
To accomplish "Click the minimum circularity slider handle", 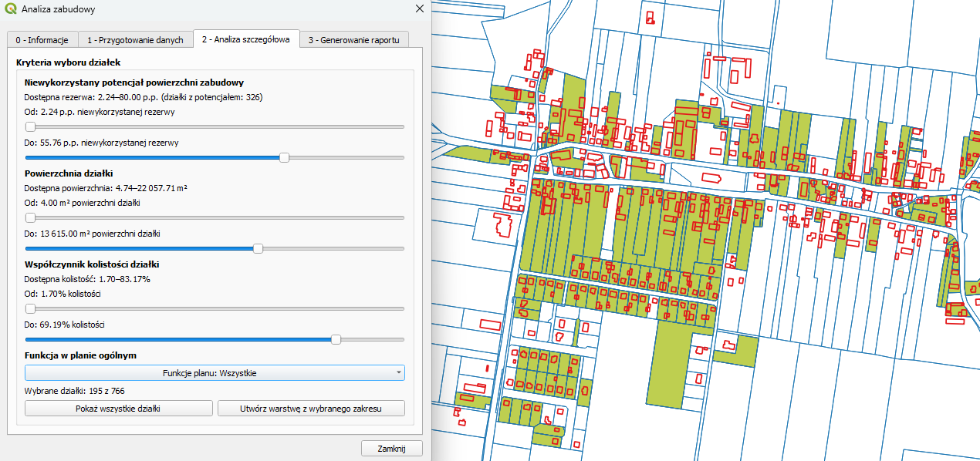I will pyautogui.click(x=30, y=308).
